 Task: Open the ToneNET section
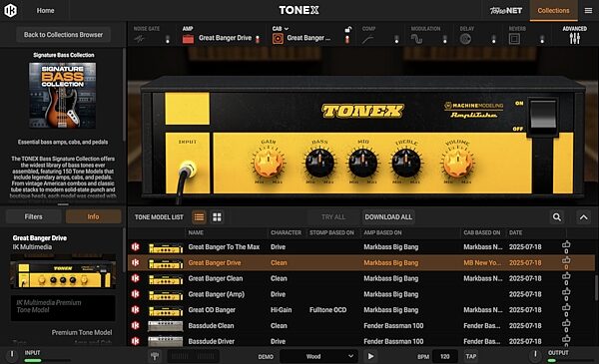506,11
